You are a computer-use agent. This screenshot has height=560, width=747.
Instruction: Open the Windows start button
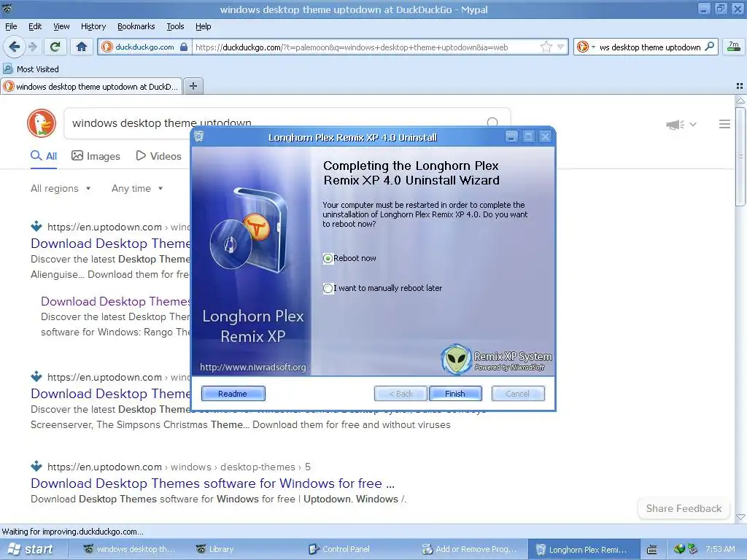pos(31,549)
